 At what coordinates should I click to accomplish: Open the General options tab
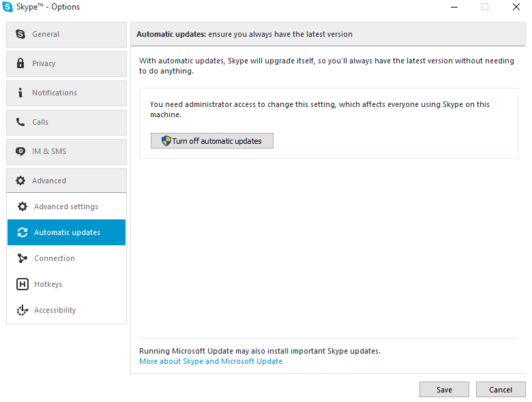[x=67, y=35]
